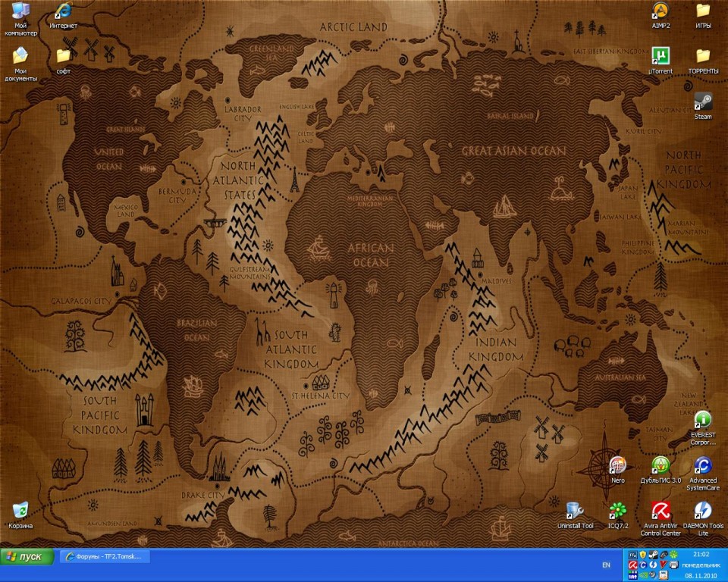The width and height of the screenshot is (728, 582).
Task: Open the пуск Start button
Action: (x=27, y=556)
